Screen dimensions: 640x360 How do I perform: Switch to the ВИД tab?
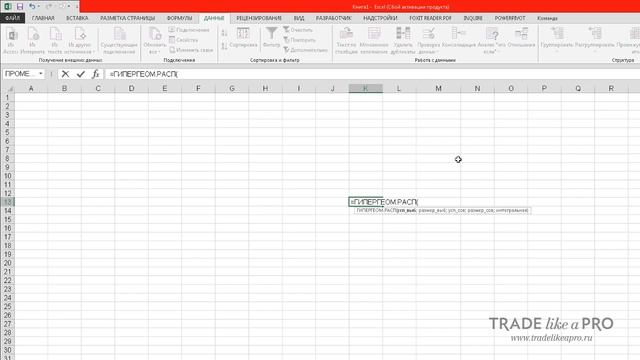click(x=298, y=18)
